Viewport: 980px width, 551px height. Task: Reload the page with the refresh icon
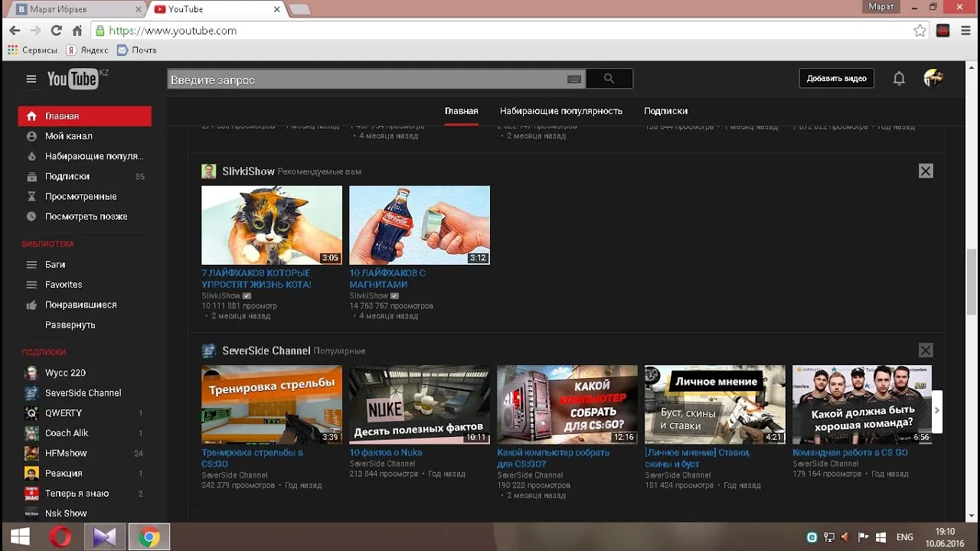[x=56, y=31]
